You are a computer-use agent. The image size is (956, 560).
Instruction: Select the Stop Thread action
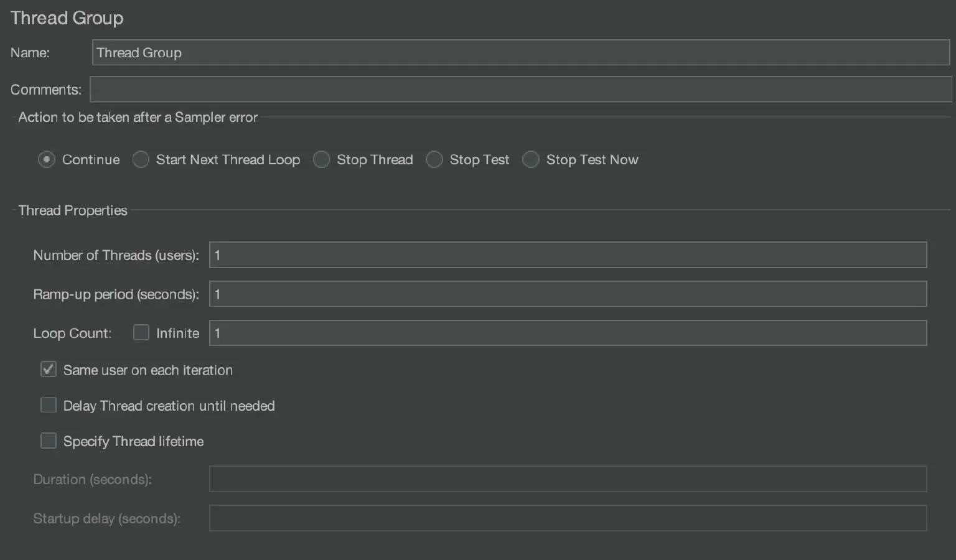322,159
